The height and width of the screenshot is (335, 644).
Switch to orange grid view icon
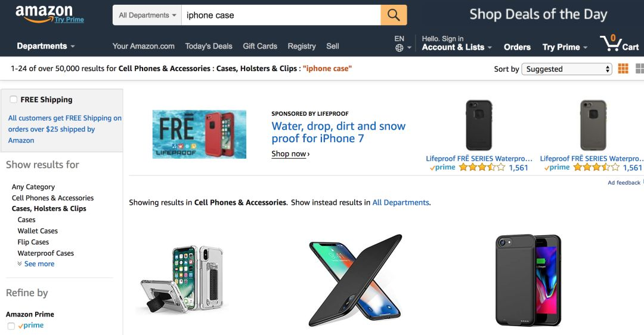[623, 69]
